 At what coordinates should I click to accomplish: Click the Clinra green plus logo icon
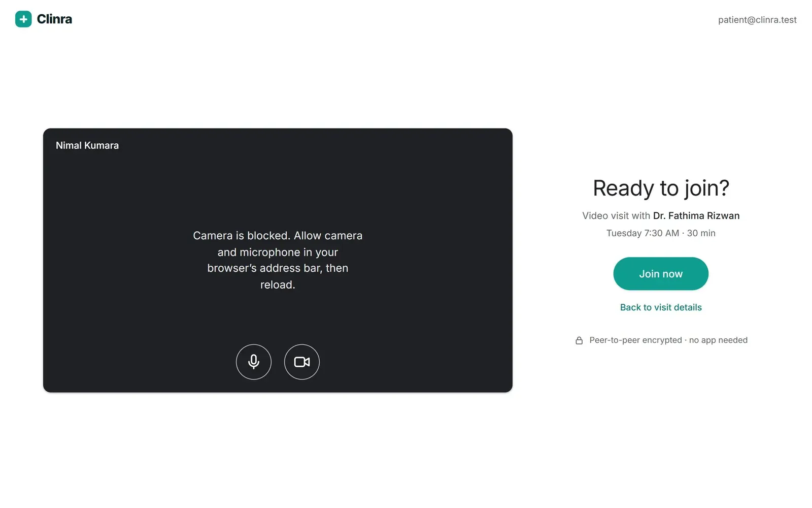point(23,19)
